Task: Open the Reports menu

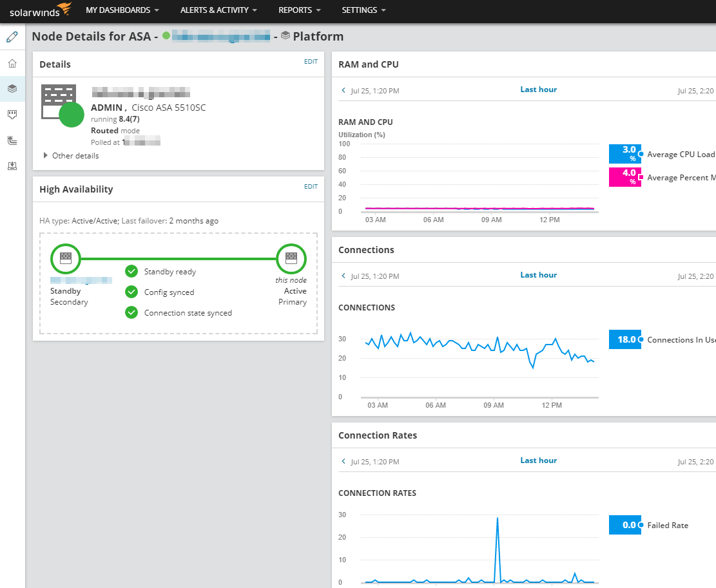Action: point(300,10)
